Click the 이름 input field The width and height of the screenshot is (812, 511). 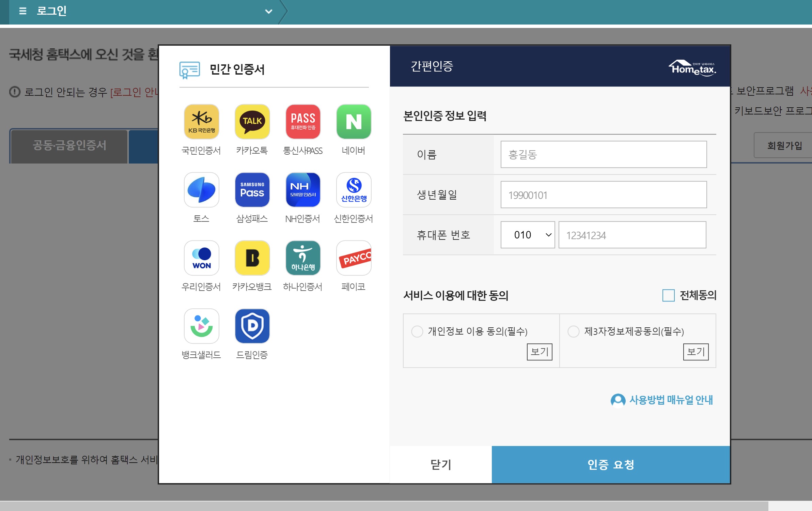pyautogui.click(x=603, y=154)
